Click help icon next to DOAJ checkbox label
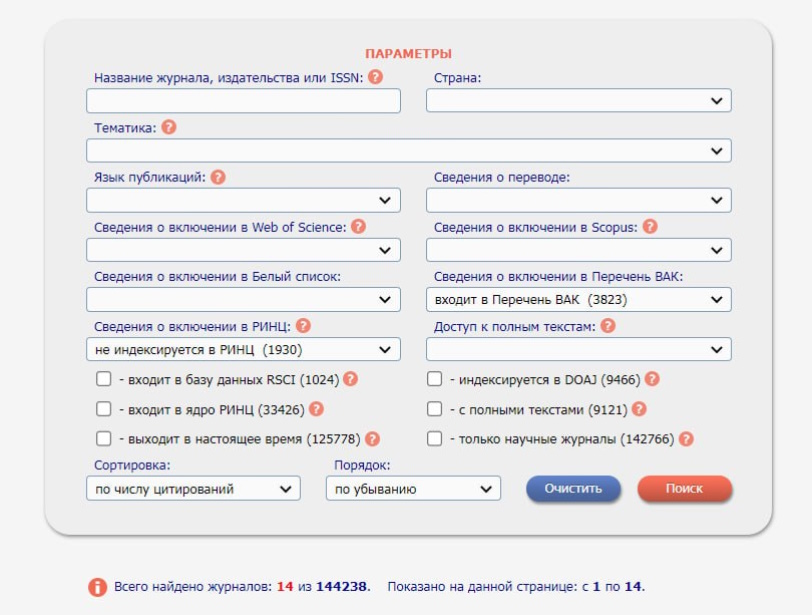This screenshot has width=812, height=615. coord(652,379)
